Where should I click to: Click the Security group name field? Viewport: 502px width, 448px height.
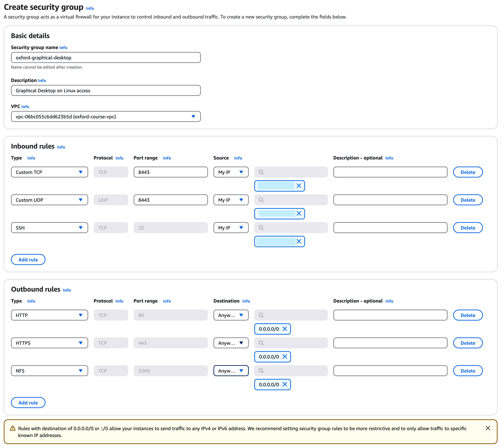(x=106, y=58)
